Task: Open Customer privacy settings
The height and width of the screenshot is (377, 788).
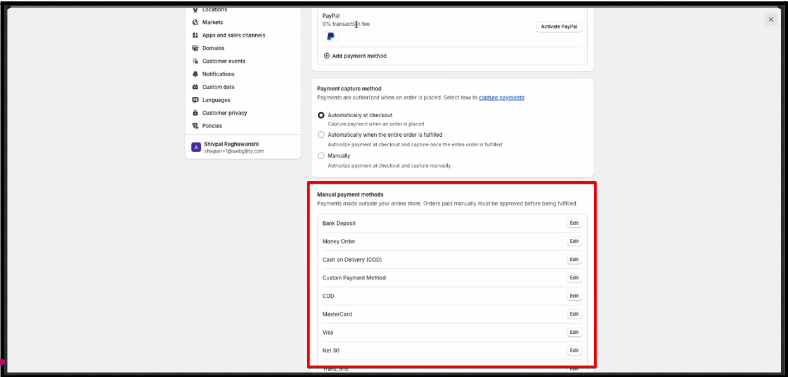Action: 225,113
